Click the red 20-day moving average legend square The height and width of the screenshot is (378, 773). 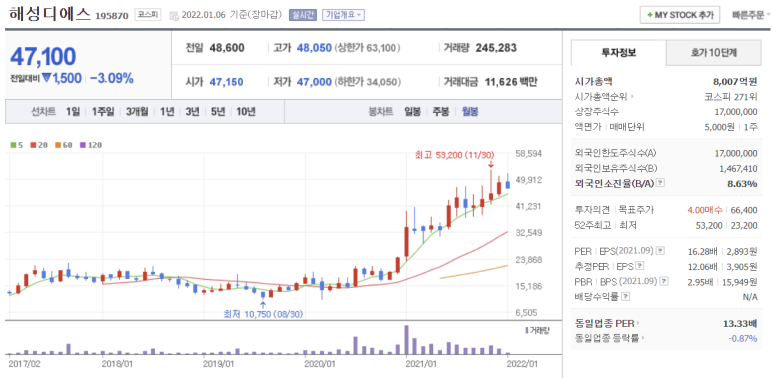(33, 145)
